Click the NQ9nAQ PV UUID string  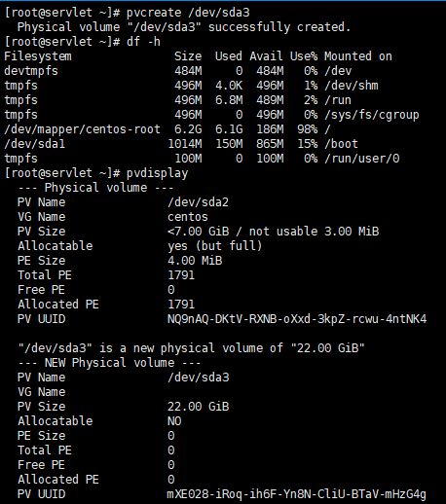click(297, 319)
